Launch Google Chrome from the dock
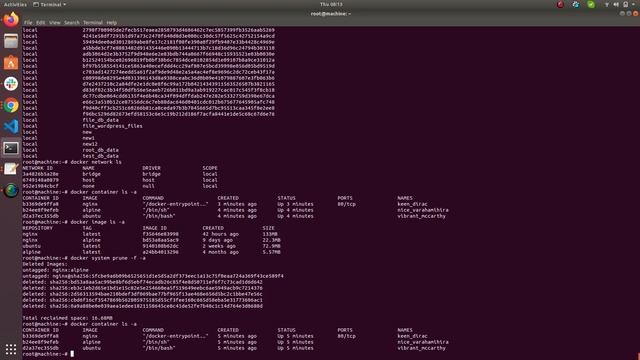 (x=11, y=105)
